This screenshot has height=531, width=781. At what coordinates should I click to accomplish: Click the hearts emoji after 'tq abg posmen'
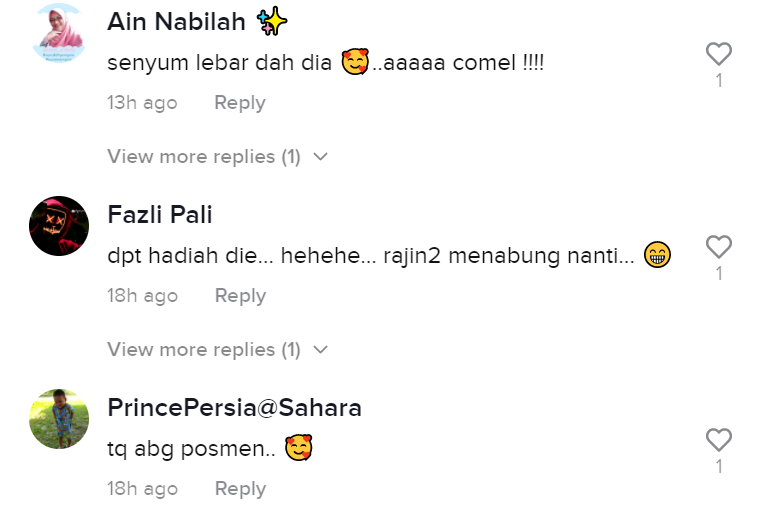tap(299, 448)
